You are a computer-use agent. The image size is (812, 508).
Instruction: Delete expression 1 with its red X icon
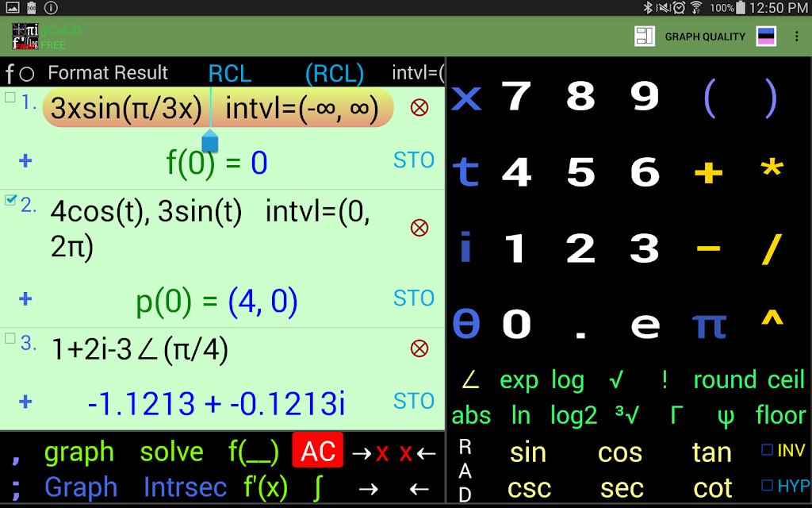[419, 108]
